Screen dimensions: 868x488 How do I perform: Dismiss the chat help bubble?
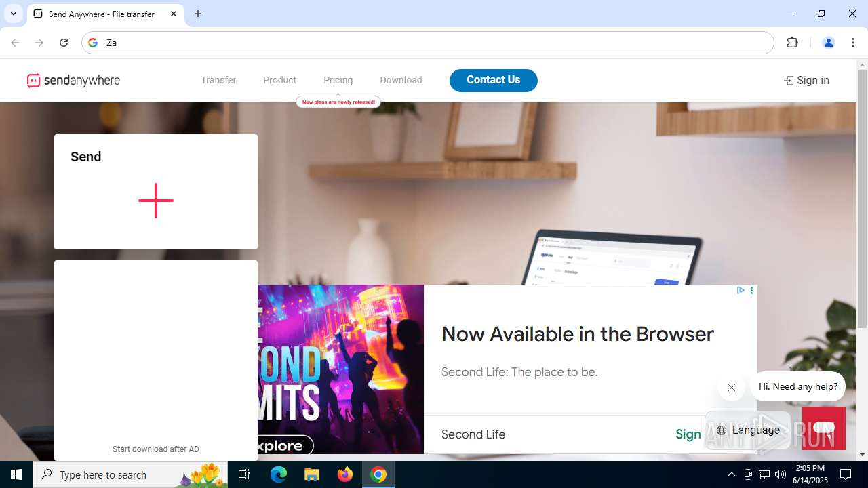click(x=731, y=388)
